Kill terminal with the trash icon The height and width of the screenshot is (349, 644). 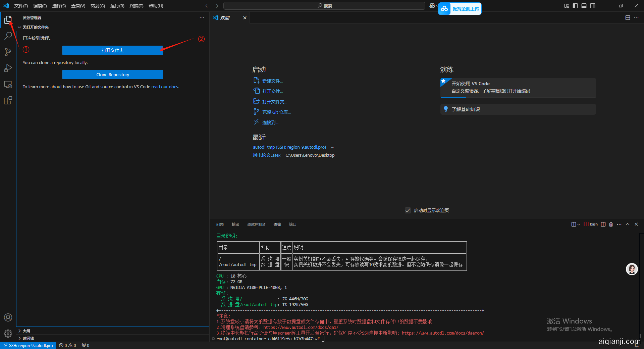[x=611, y=224]
